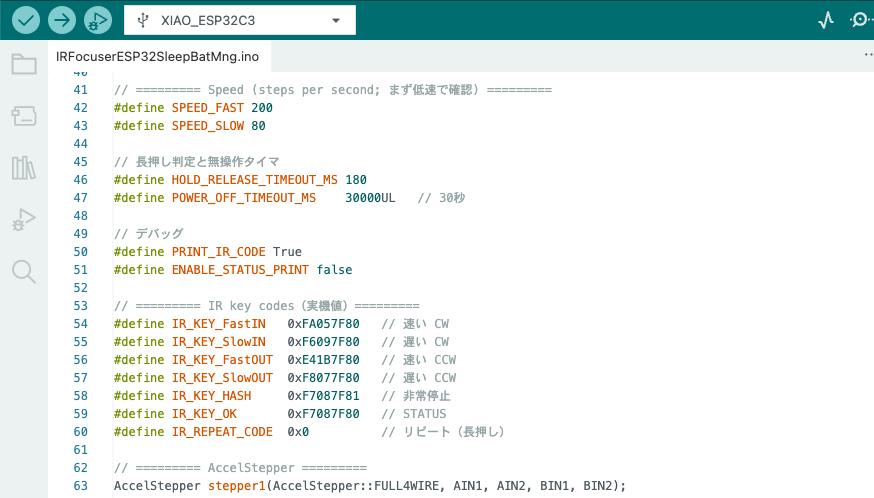Place cursor on PRINT_IR_CODE True value
The image size is (874, 498).
pyautogui.click(x=287, y=251)
